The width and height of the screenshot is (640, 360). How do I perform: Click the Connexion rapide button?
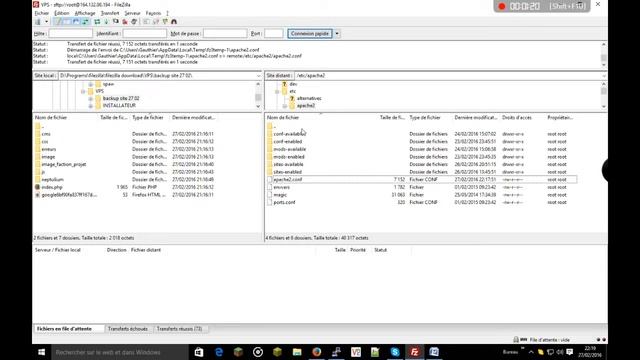pyautogui.click(x=310, y=33)
